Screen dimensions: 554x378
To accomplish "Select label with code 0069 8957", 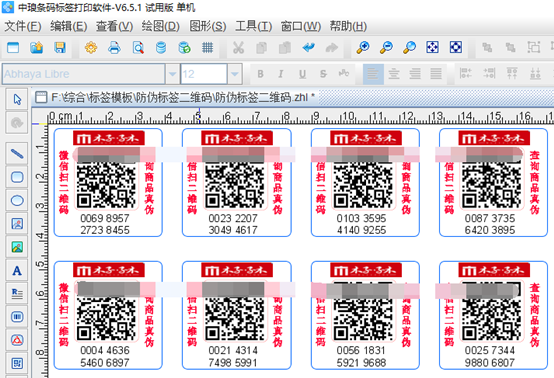I will [108, 182].
